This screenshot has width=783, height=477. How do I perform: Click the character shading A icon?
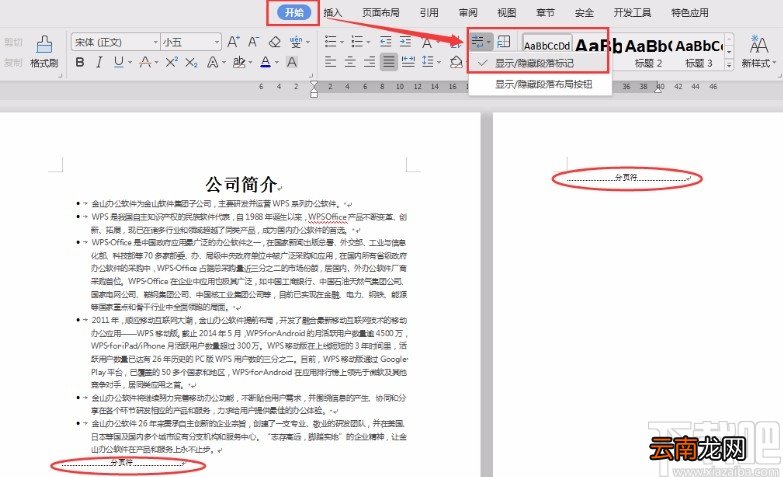[x=292, y=62]
